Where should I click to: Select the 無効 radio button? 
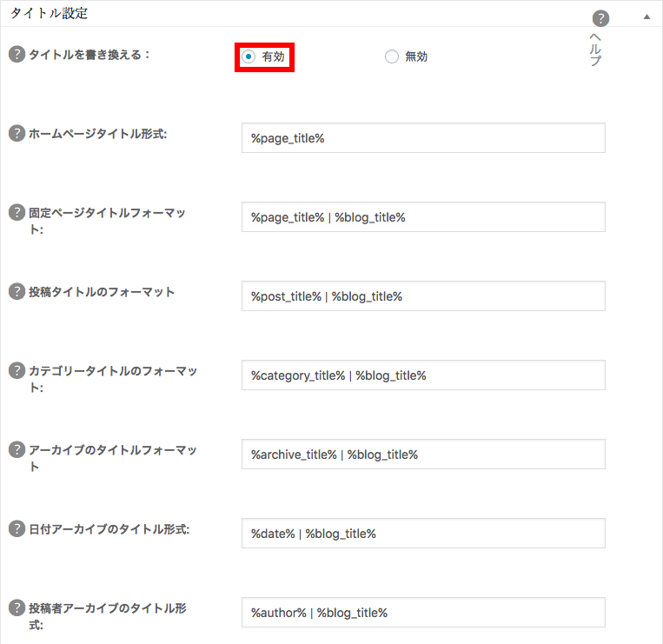click(392, 56)
